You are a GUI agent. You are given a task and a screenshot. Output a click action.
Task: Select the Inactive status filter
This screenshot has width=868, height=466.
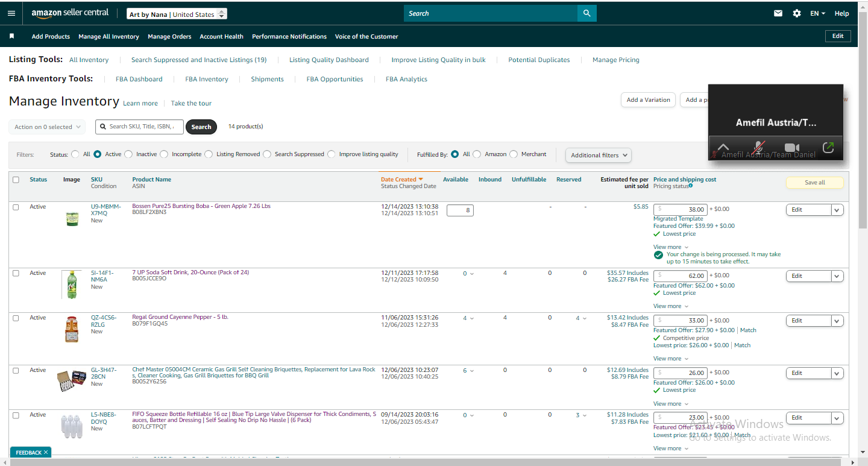tap(128, 154)
